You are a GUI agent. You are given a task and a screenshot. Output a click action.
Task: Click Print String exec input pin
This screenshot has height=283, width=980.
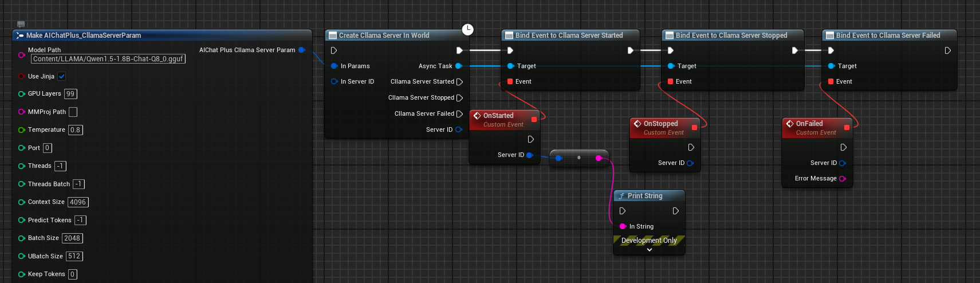pos(623,211)
